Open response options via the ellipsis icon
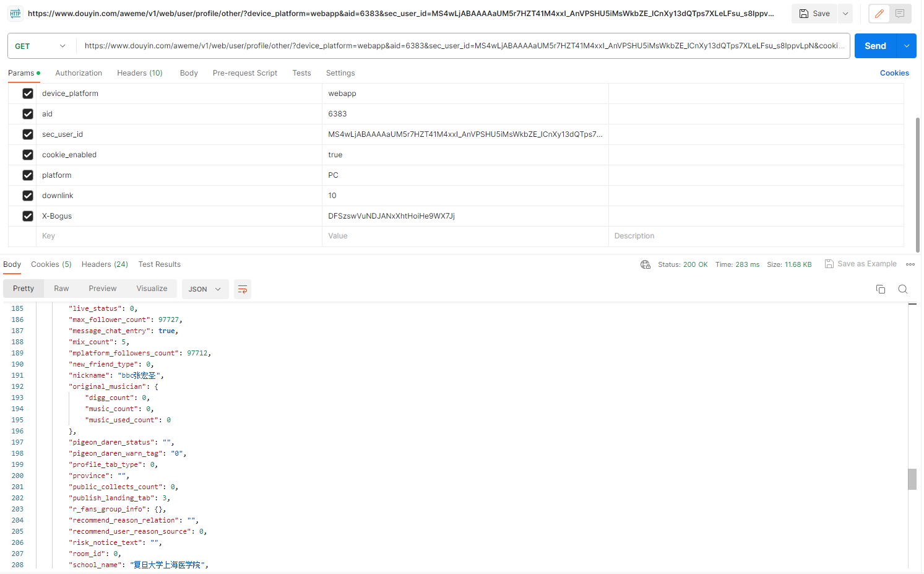The image size is (924, 574). coord(910,264)
